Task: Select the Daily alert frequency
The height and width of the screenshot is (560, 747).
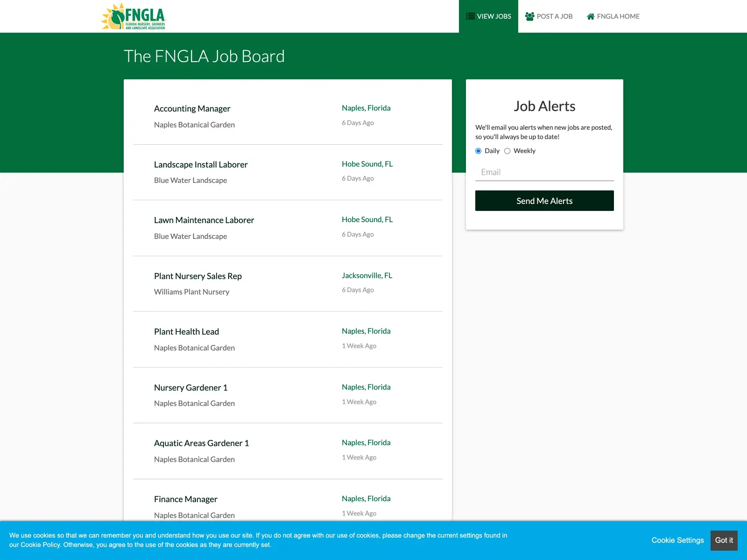Action: pos(478,151)
